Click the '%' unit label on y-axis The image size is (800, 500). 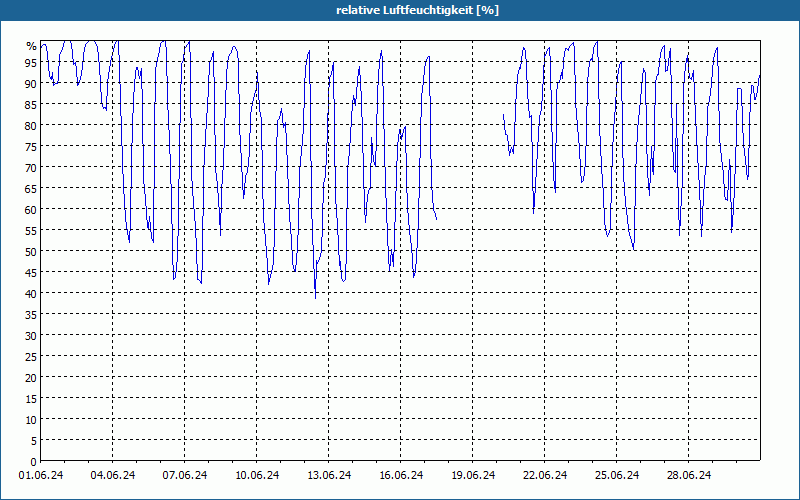click(x=32, y=46)
